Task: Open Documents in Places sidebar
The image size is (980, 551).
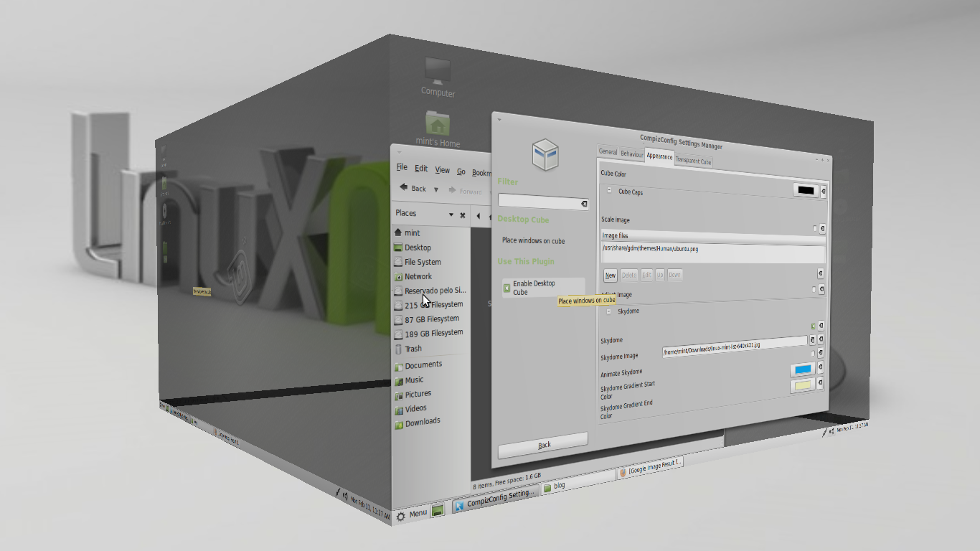Action: (418, 365)
